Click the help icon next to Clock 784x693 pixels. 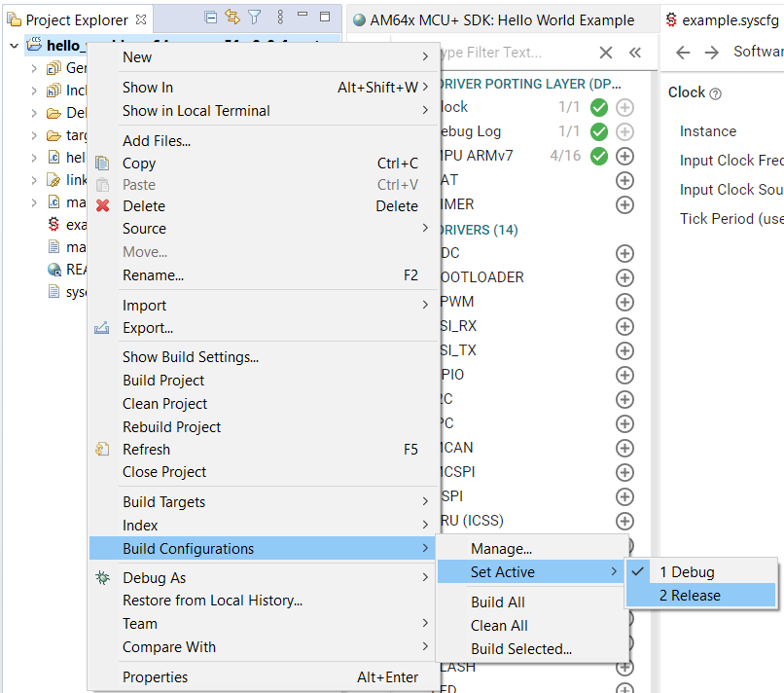[716, 93]
